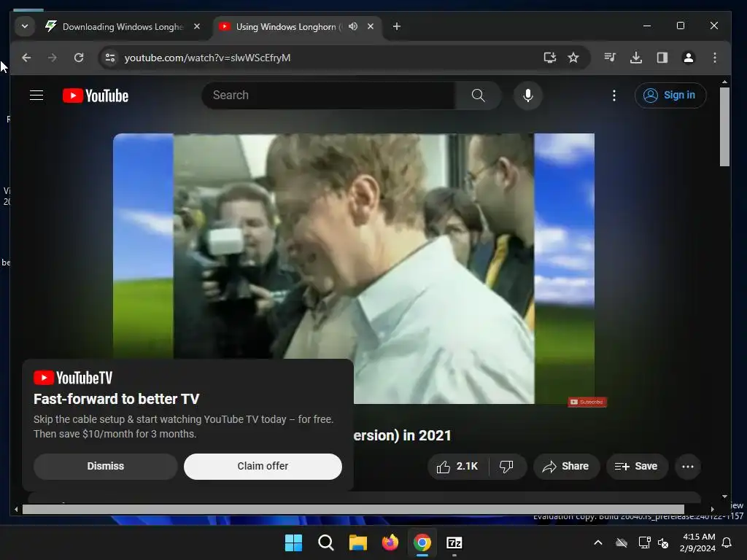This screenshot has height=560, width=747.
Task: Go to YouTube home via logo
Action: 96,96
